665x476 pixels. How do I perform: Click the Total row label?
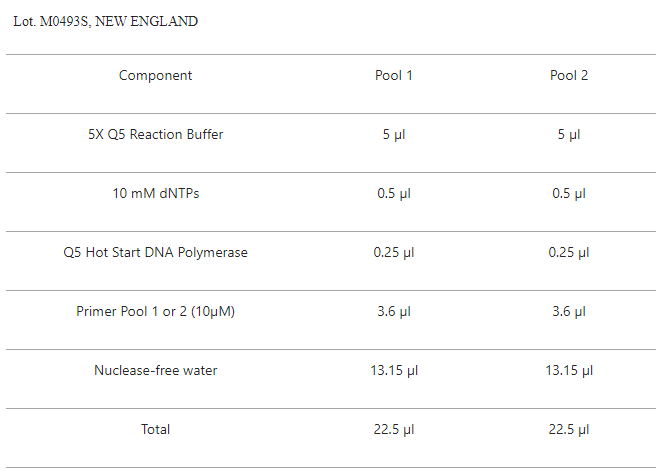coord(155,429)
